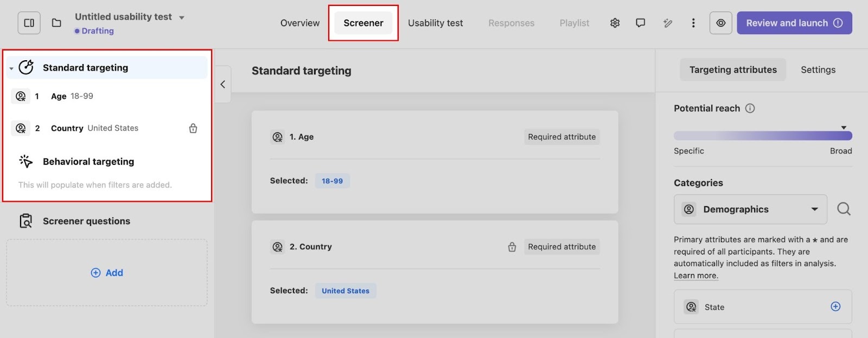Image resolution: width=868 pixels, height=338 pixels.
Task: Toggle the preview eye button
Action: coord(721,23)
